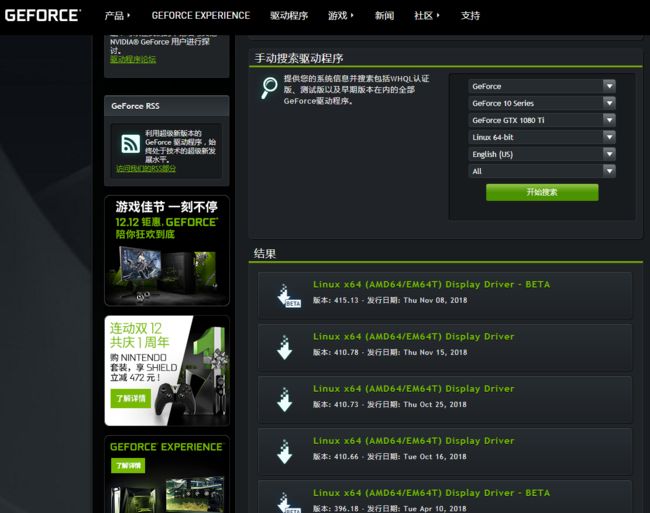This screenshot has height=513, width=650.
Task: Click the 游戏佳节 12.12 promo banner
Action: (167, 251)
